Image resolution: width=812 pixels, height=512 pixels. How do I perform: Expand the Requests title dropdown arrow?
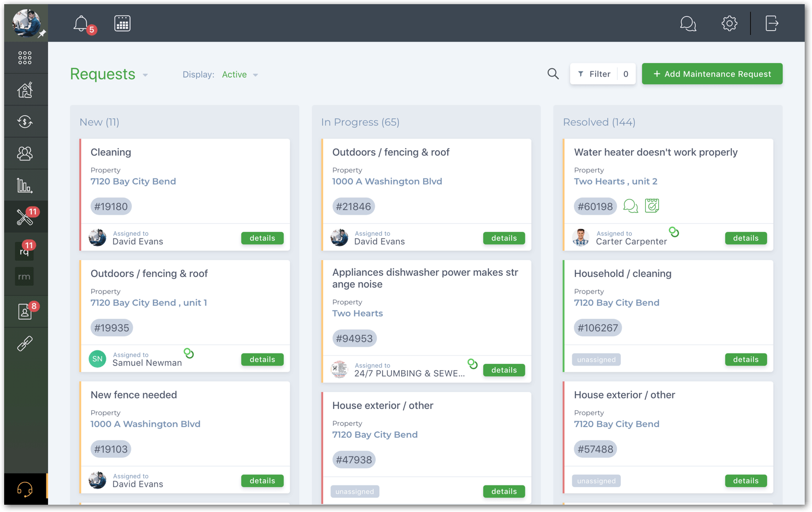click(145, 75)
